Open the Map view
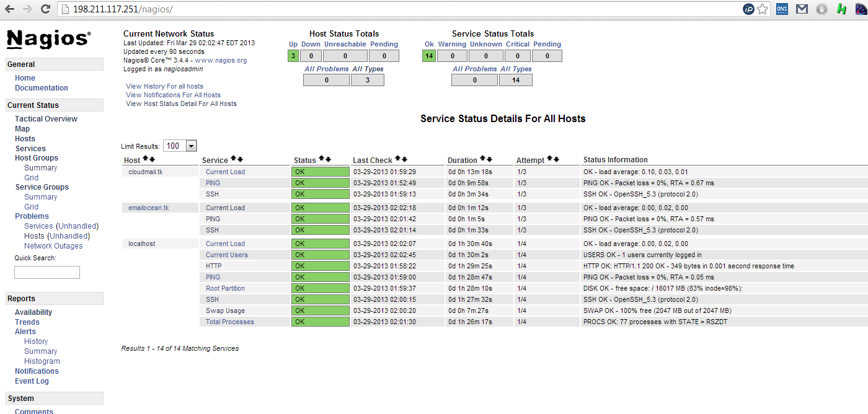This screenshot has width=868, height=414. pos(22,129)
